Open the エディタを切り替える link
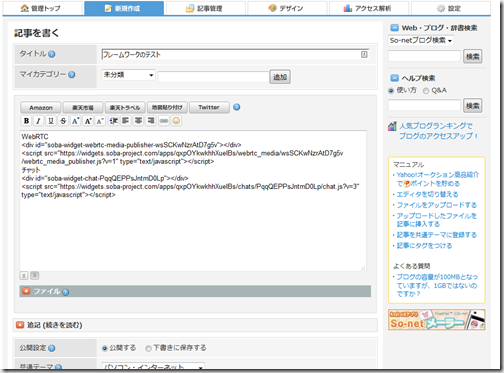This screenshot has width=504, height=373. coord(427,194)
